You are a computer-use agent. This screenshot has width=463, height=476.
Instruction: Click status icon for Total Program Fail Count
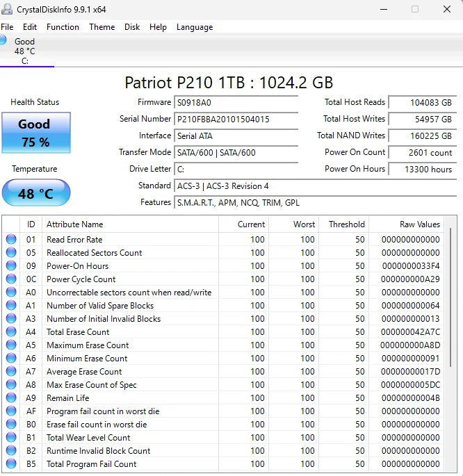click(11, 463)
